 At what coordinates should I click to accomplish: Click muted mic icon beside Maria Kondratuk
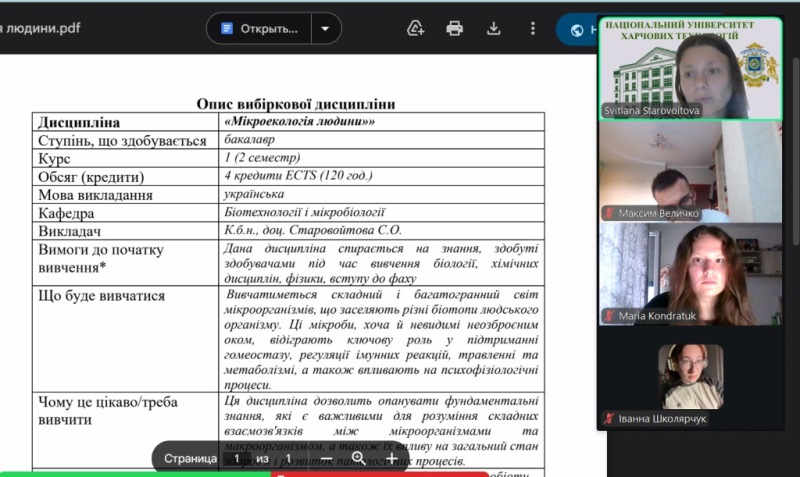(x=609, y=316)
